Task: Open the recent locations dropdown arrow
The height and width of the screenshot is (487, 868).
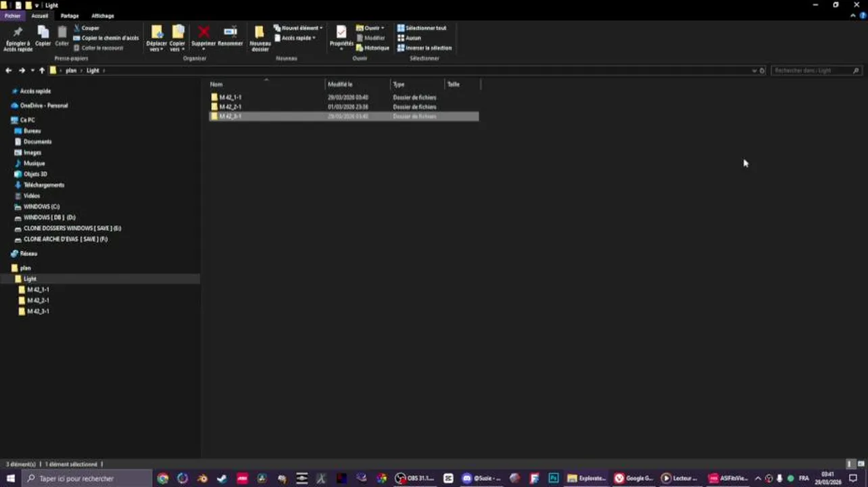Action: click(x=32, y=70)
